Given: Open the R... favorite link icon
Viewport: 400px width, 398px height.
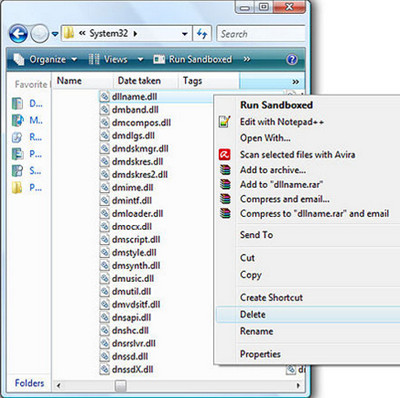Looking at the screenshot, I should click(x=17, y=137).
